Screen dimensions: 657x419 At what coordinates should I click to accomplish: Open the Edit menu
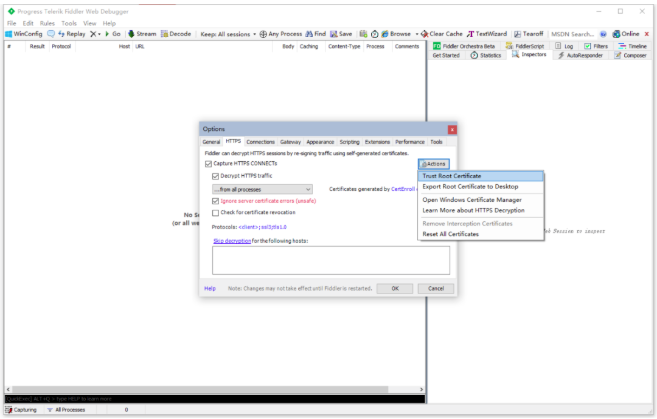pyautogui.click(x=28, y=23)
